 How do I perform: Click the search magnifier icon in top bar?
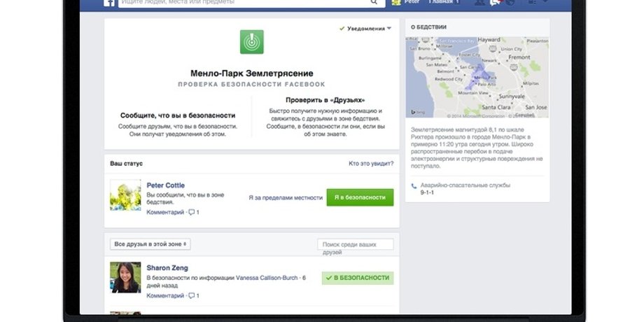(374, 2)
